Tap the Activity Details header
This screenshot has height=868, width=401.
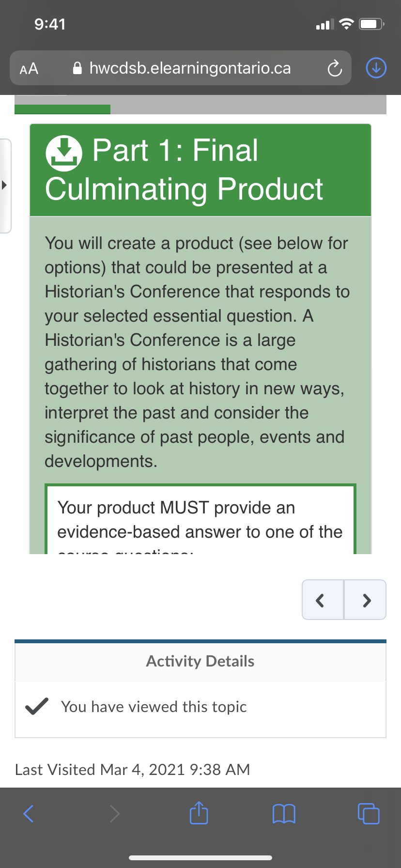click(200, 661)
